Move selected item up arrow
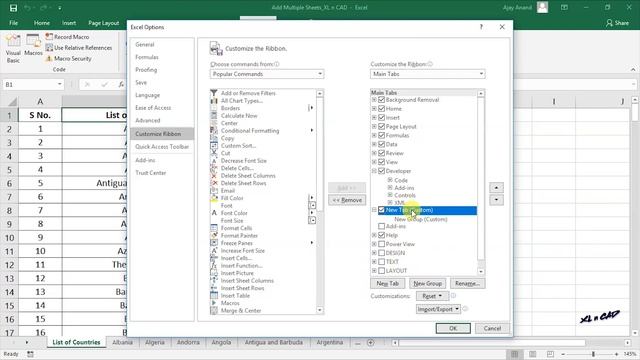 tap(496, 188)
